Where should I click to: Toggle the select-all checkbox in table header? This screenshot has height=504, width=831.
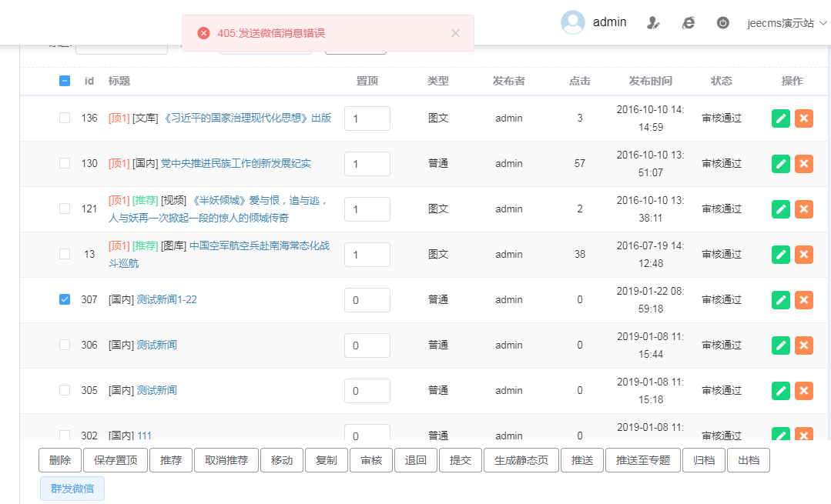coord(65,81)
